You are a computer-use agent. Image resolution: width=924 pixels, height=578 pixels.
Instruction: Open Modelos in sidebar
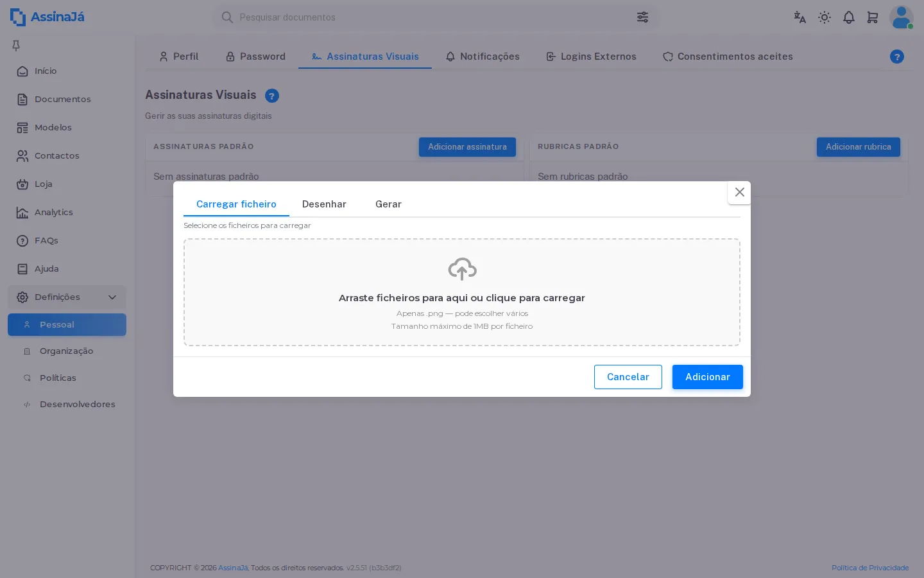[x=67, y=128]
